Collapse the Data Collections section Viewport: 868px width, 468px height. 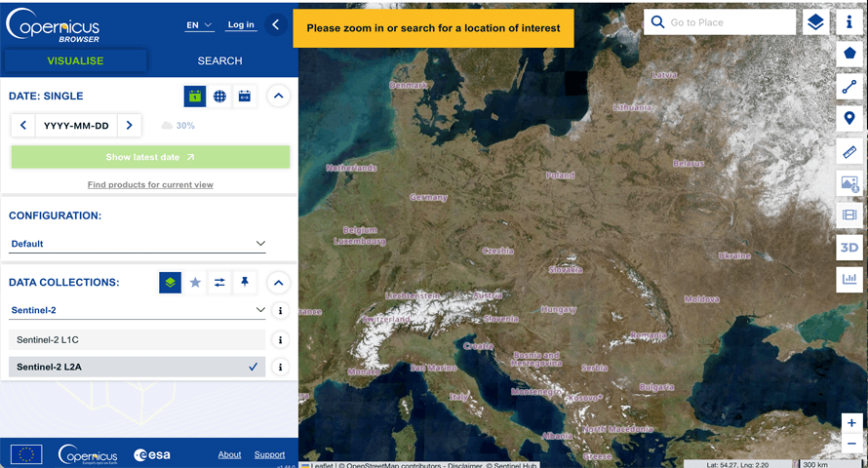[x=279, y=283]
